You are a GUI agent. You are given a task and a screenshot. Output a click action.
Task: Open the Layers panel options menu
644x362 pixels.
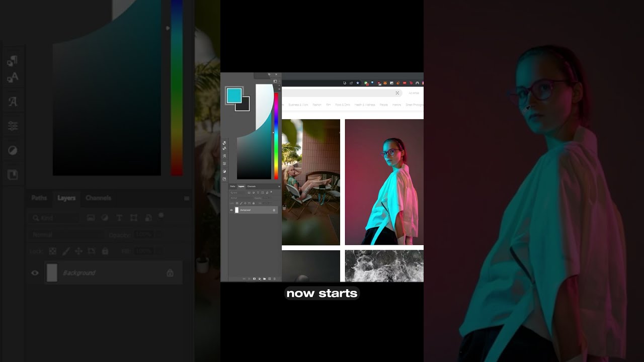(279, 187)
